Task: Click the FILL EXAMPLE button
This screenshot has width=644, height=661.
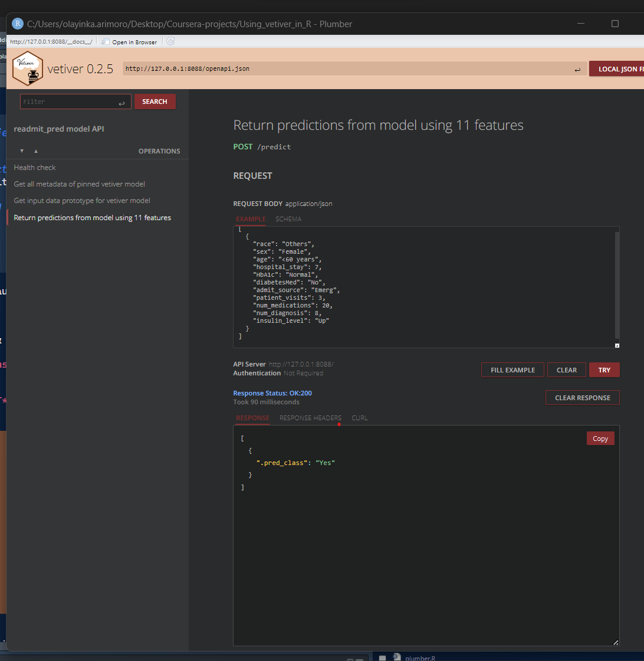Action: 512,369
